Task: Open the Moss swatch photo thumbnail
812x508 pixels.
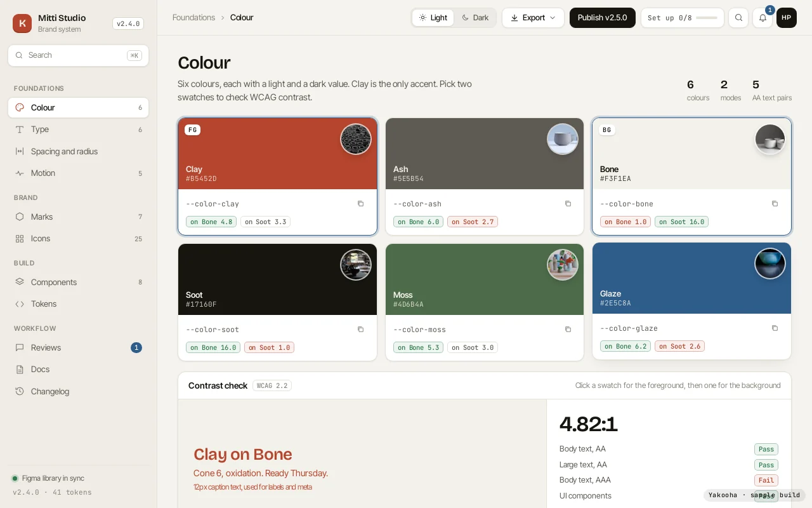Action: [563, 265]
